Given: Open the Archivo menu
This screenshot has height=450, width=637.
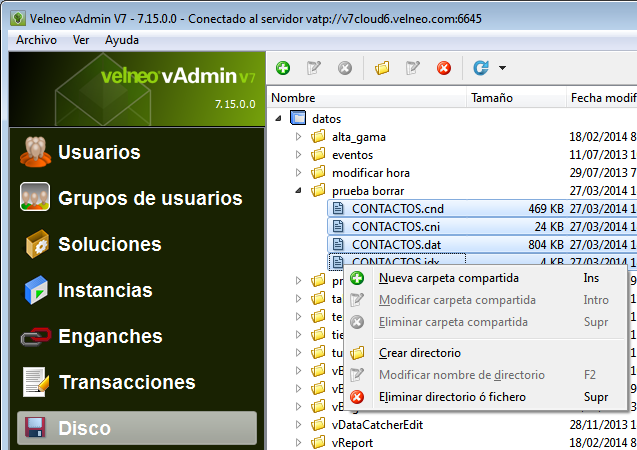Looking at the screenshot, I should (36, 40).
